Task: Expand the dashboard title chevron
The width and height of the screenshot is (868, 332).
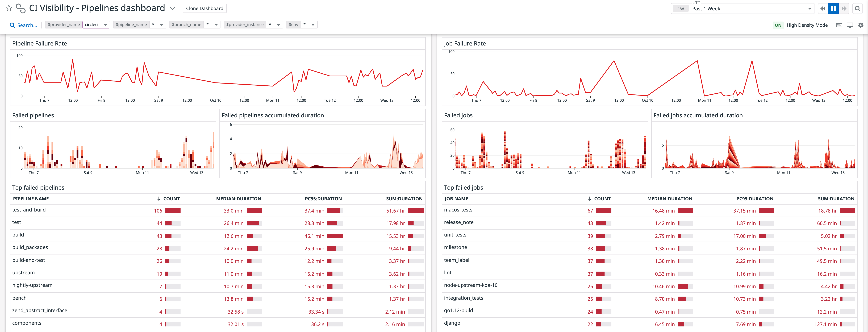Action: coord(173,8)
